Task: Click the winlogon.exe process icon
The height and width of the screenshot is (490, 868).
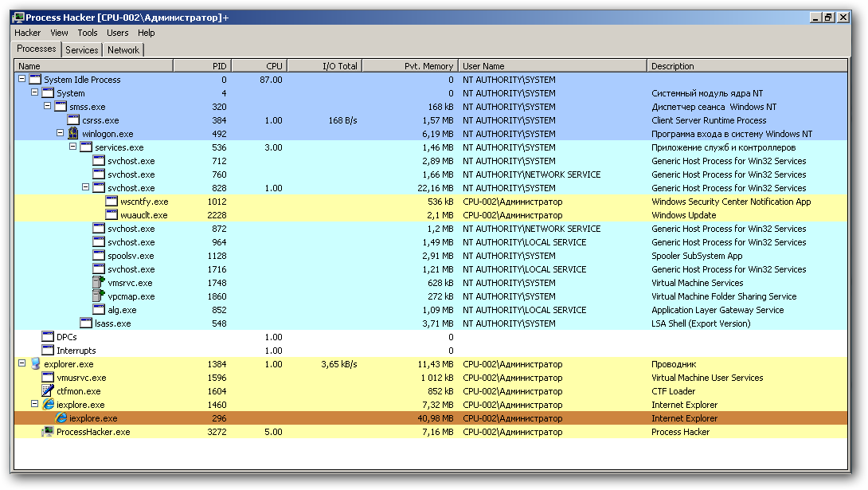Action: click(x=73, y=134)
